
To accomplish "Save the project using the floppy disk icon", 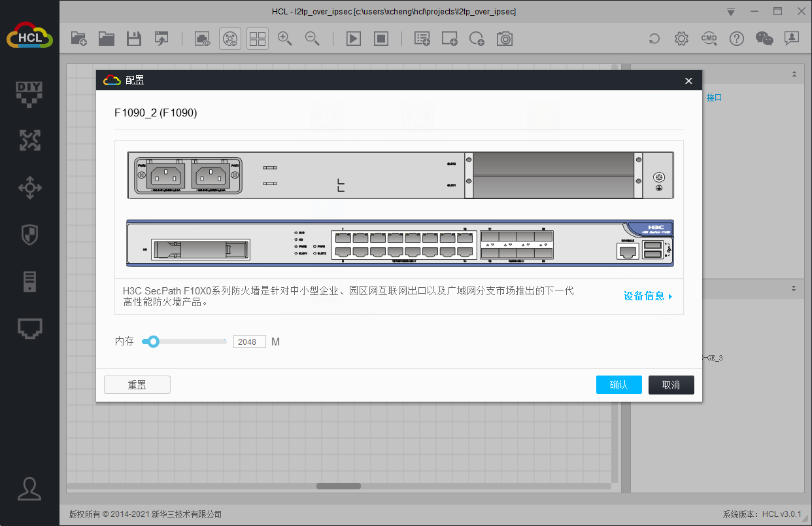I will click(134, 39).
